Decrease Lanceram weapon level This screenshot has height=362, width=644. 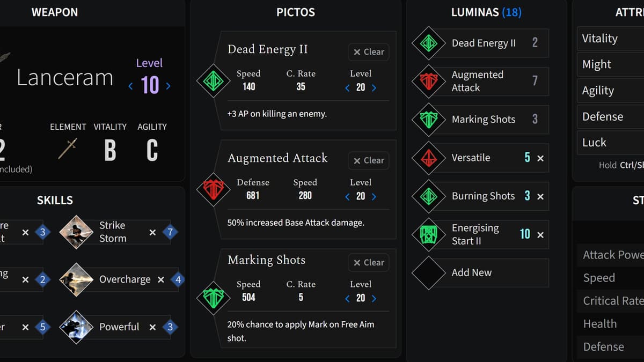pos(130,86)
